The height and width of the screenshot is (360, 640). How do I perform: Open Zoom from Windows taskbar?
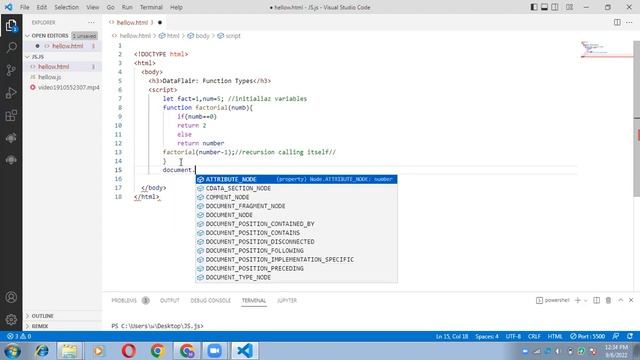tap(214, 351)
